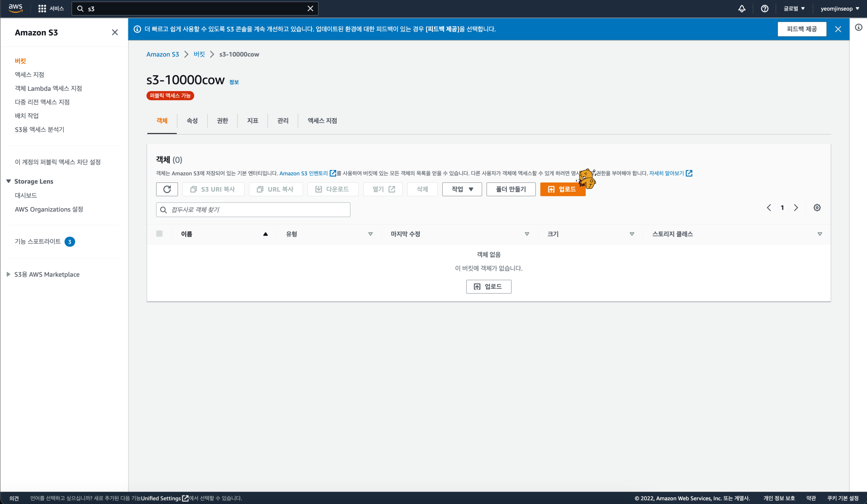Open the 작업 actions dropdown
867x504 pixels.
(x=462, y=189)
